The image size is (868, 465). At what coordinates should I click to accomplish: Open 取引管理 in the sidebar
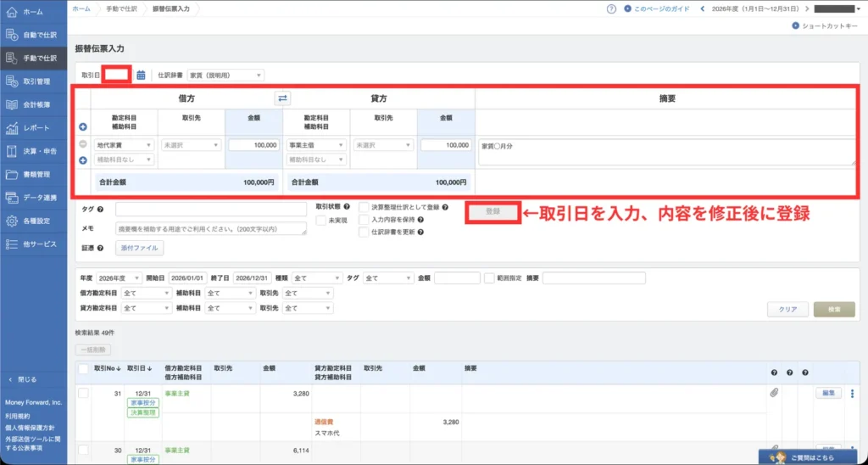click(x=33, y=81)
